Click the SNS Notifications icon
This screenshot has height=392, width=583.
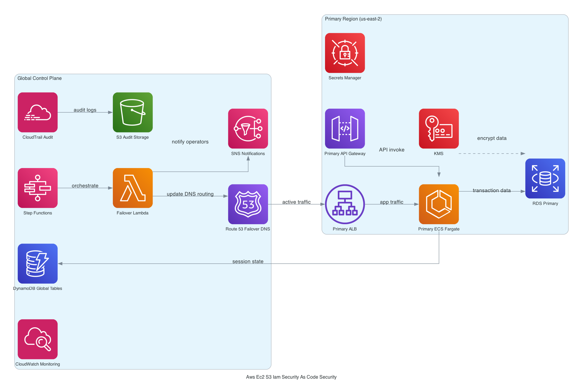(x=248, y=129)
